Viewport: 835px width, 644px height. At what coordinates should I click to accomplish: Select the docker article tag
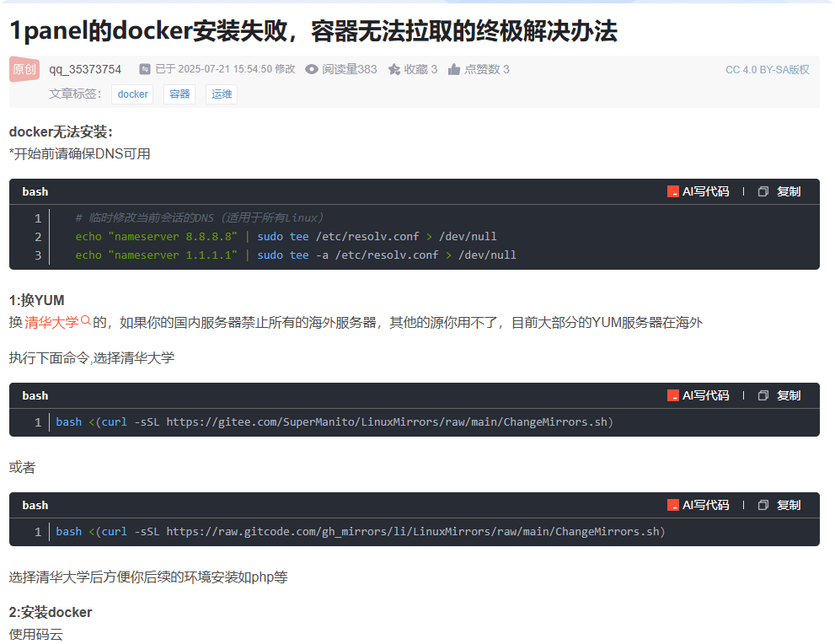click(132, 94)
